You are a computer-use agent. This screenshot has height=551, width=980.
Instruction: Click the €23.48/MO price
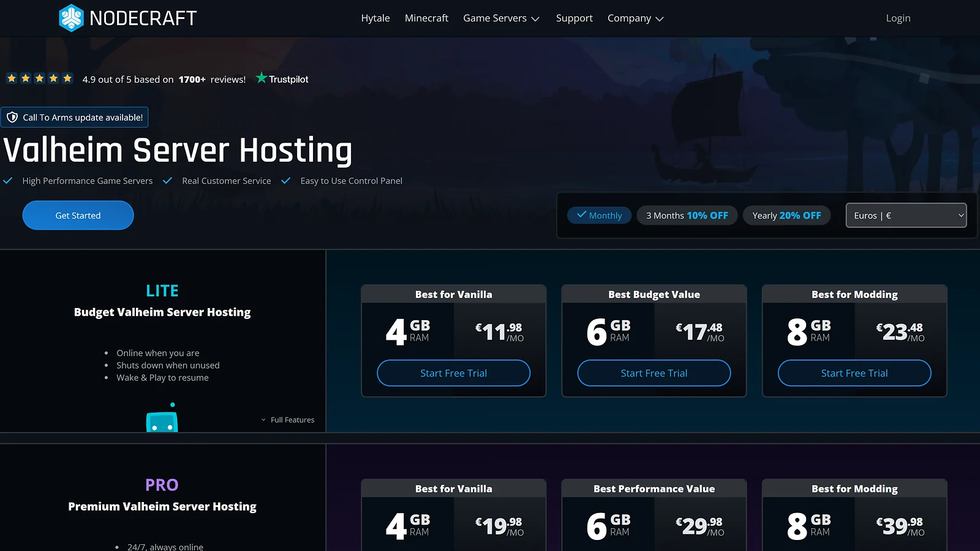click(x=900, y=332)
